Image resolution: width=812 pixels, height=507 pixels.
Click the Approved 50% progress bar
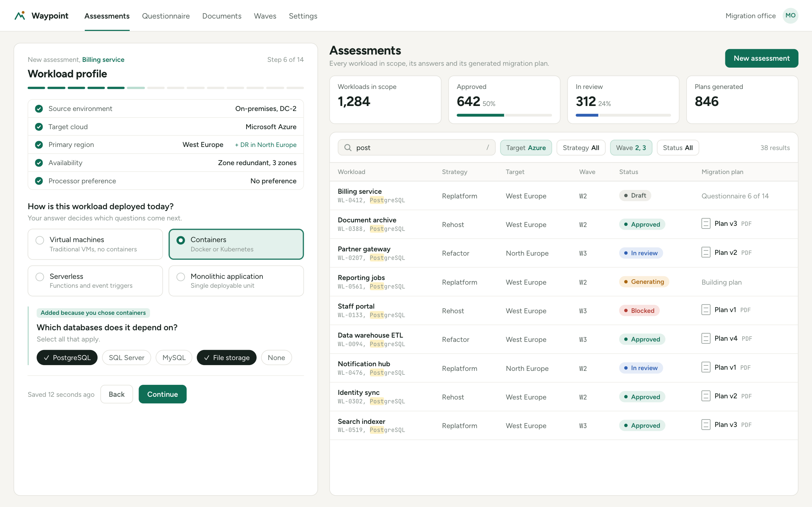point(504,115)
